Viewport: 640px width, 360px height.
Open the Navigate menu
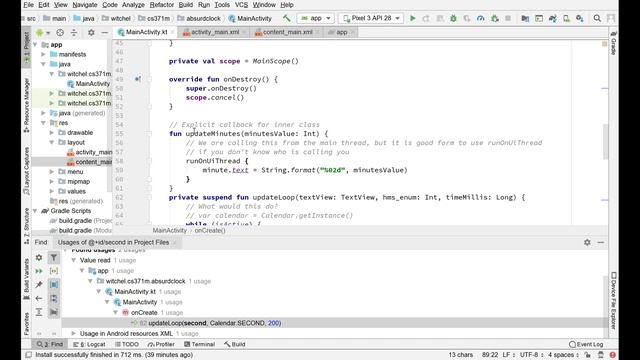84,5
